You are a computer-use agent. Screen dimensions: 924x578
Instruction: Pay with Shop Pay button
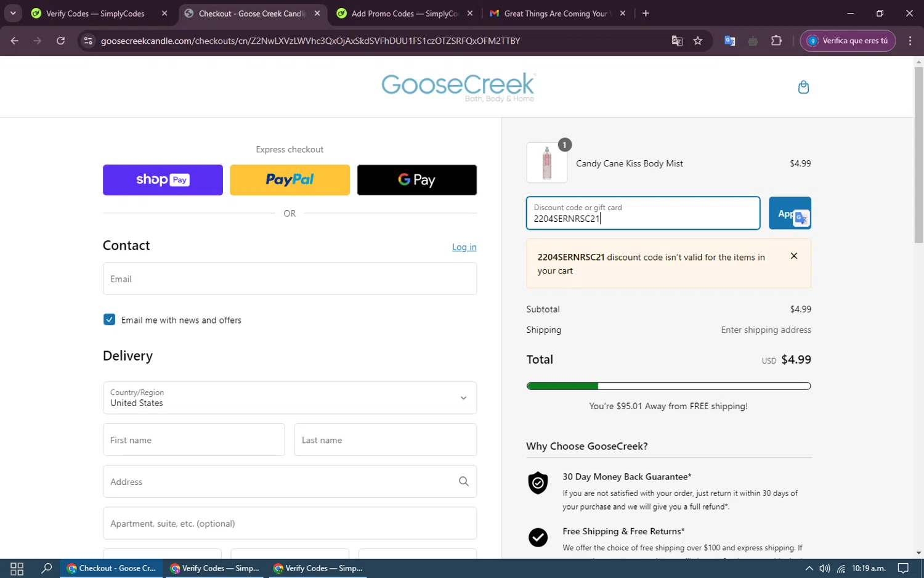[163, 180]
